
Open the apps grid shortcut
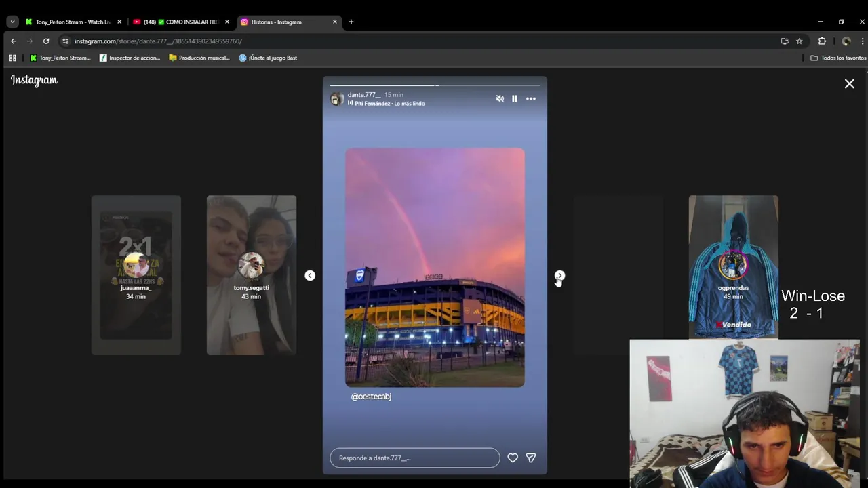12,58
